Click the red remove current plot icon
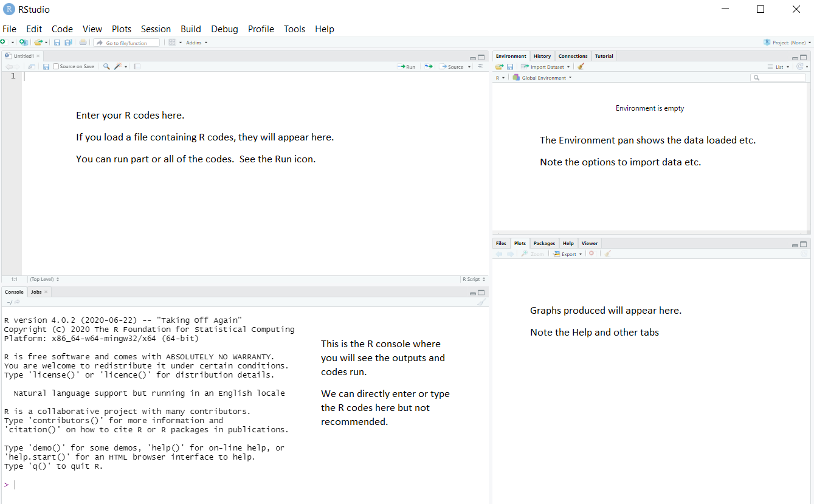The height and width of the screenshot is (504, 814). 592,254
